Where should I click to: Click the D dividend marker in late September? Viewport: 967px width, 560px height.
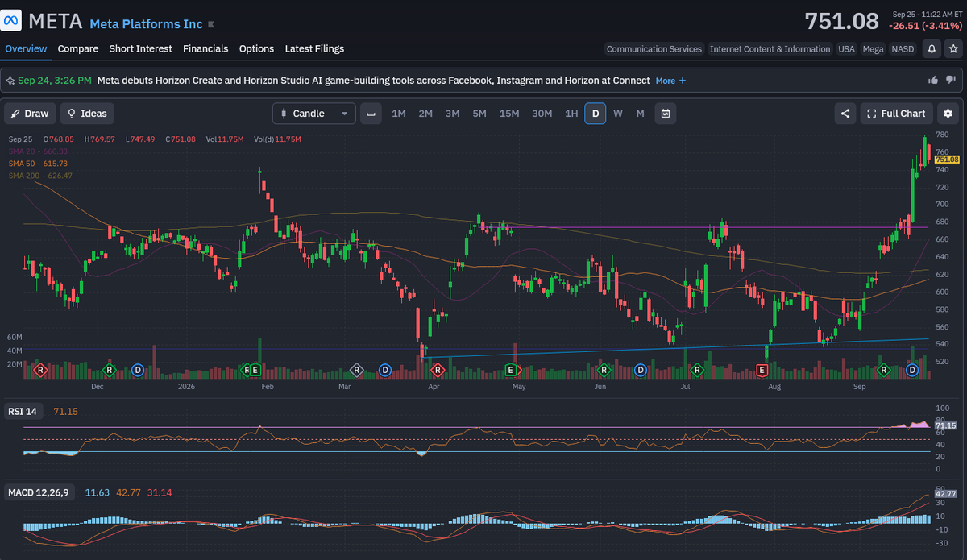click(x=912, y=370)
